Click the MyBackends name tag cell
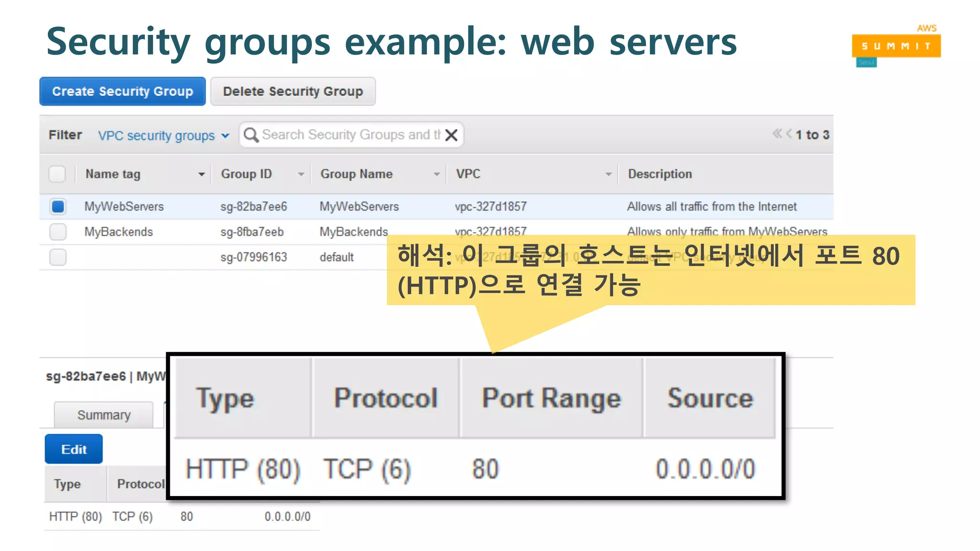Screen dimensions: 980x551 tap(119, 232)
